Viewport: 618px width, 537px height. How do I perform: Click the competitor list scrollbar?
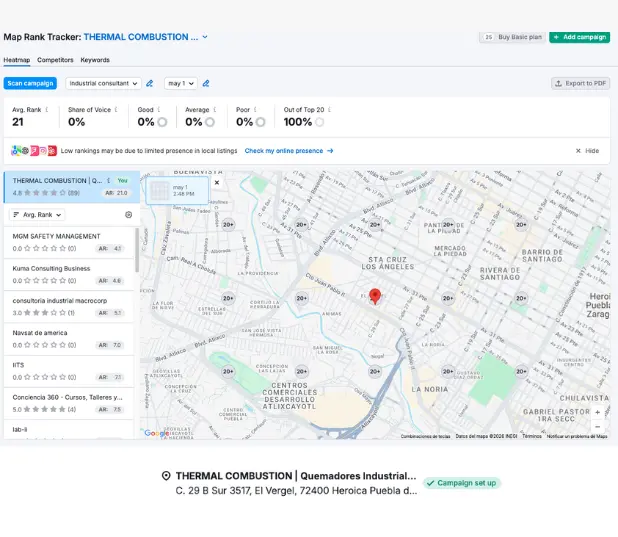coord(137,250)
